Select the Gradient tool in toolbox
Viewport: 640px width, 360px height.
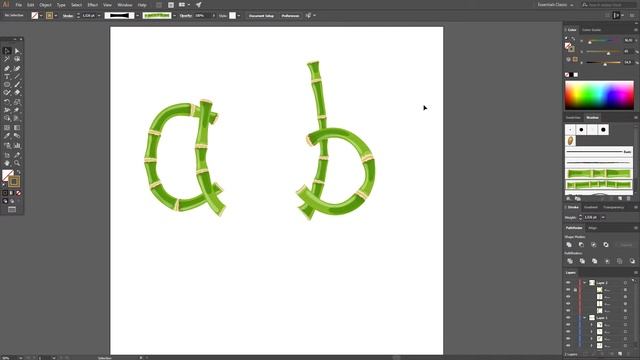pyautogui.click(x=17, y=127)
